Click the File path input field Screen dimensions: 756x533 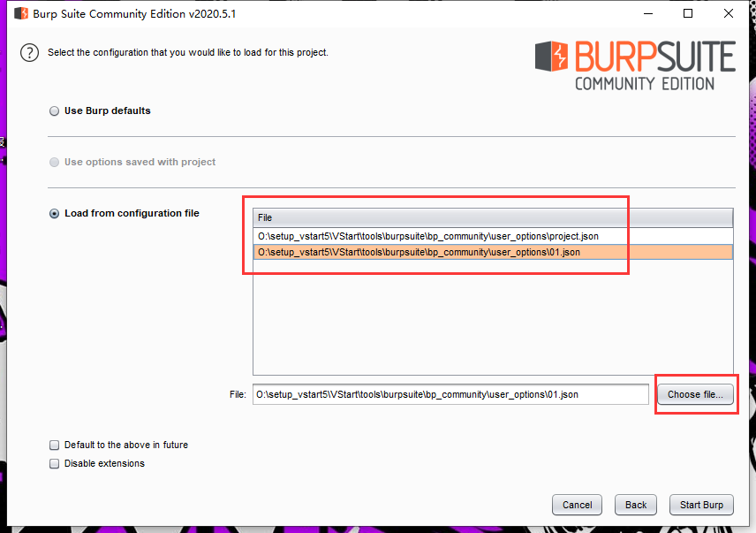tap(450, 394)
